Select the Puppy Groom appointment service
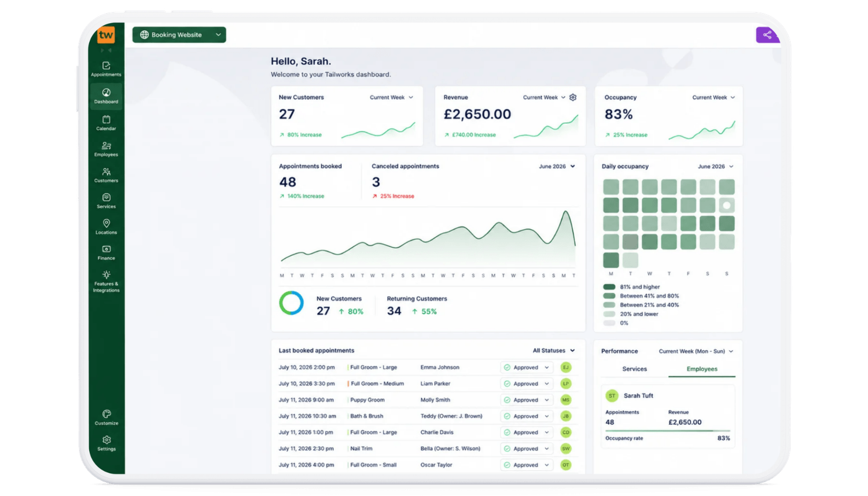This screenshot has height=496, width=868. click(x=367, y=400)
